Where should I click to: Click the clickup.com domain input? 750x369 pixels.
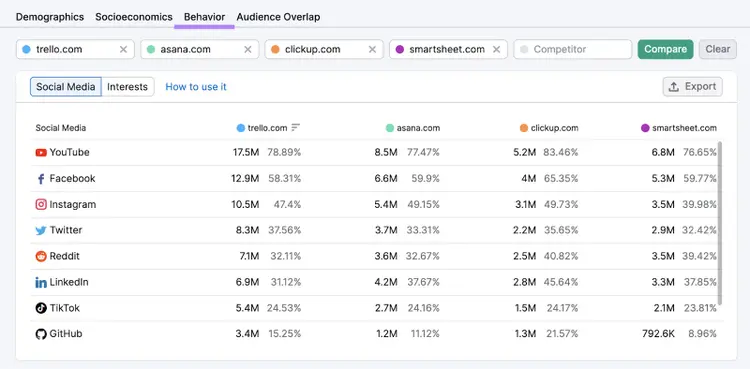coord(324,49)
